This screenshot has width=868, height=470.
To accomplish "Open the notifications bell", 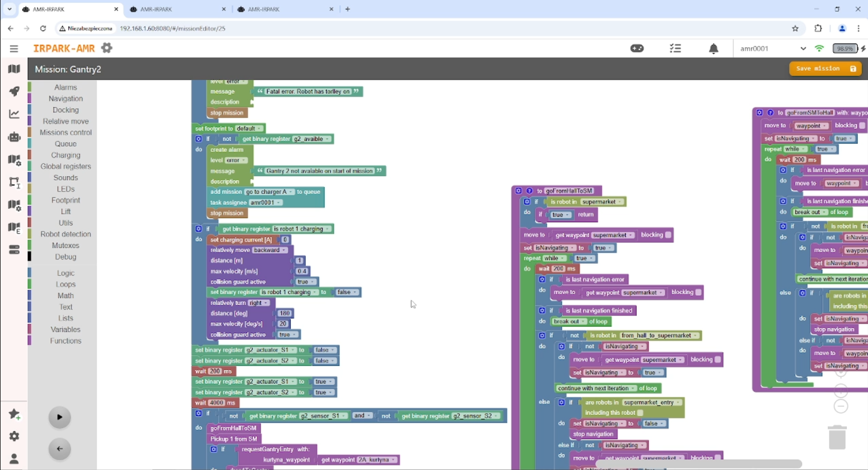I will click(x=713, y=49).
